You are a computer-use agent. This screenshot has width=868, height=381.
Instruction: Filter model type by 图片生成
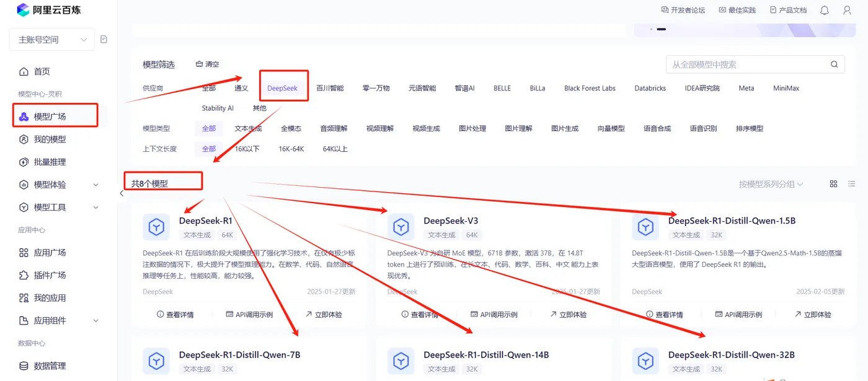coord(565,129)
